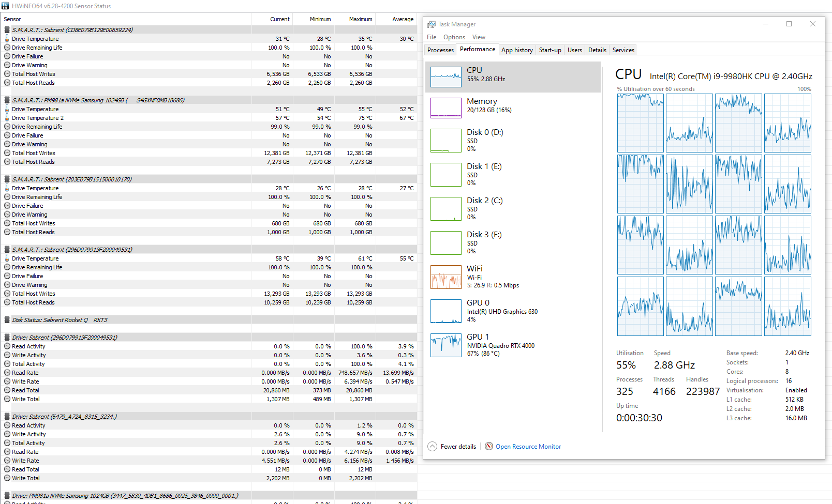Switch to the Start-up tab
The height and width of the screenshot is (504, 832).
(550, 50)
